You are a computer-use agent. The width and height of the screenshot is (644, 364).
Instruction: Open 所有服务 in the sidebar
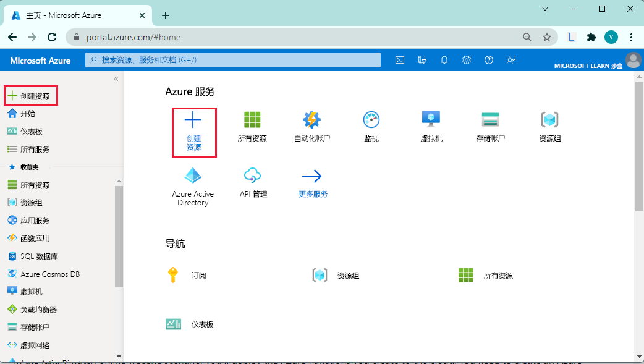point(29,149)
